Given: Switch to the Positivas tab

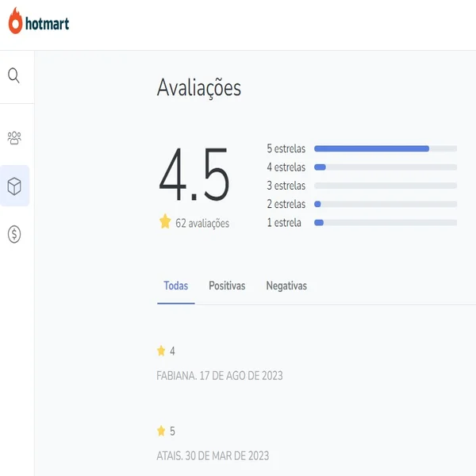Looking at the screenshot, I should [x=227, y=286].
